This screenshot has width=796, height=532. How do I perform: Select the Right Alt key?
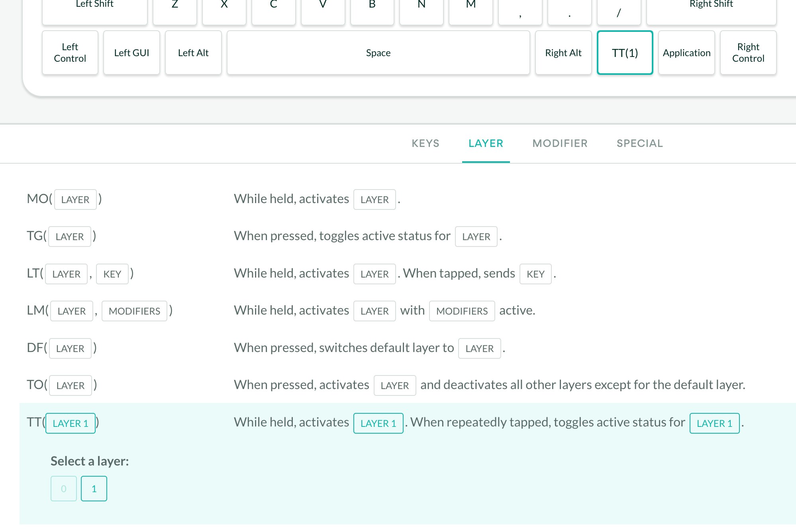[x=563, y=53]
